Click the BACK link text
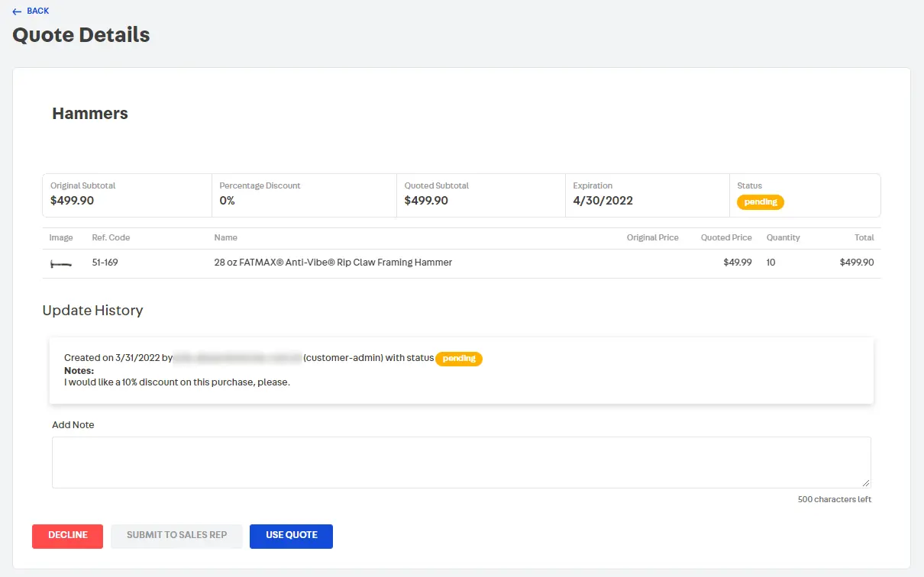Viewport: 924px width, 577px height. pos(37,11)
